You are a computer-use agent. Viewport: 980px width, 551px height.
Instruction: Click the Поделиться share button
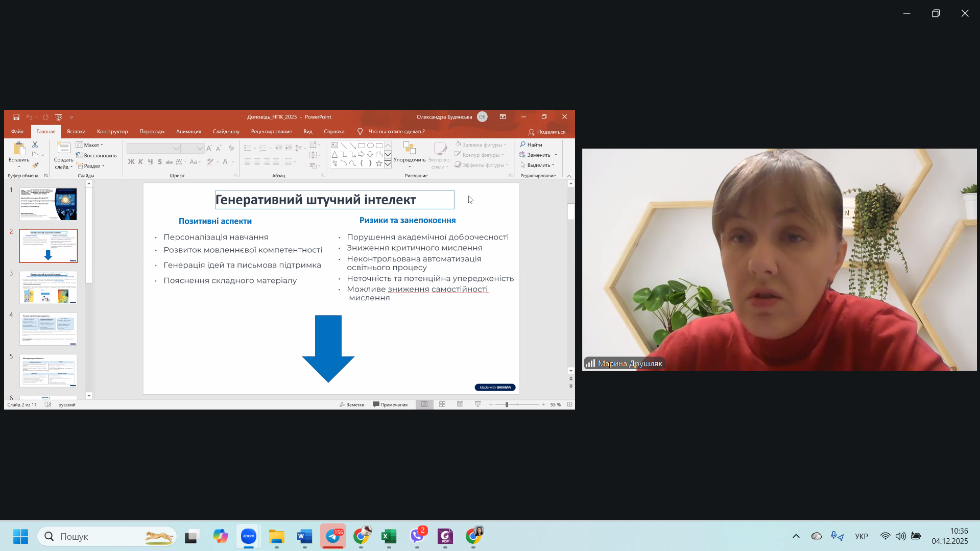547,132
